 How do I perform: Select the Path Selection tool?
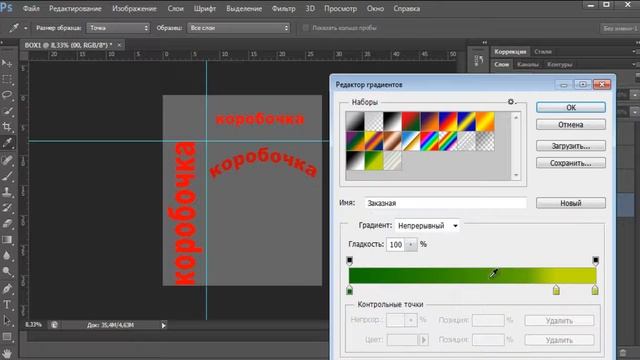pos(7,320)
